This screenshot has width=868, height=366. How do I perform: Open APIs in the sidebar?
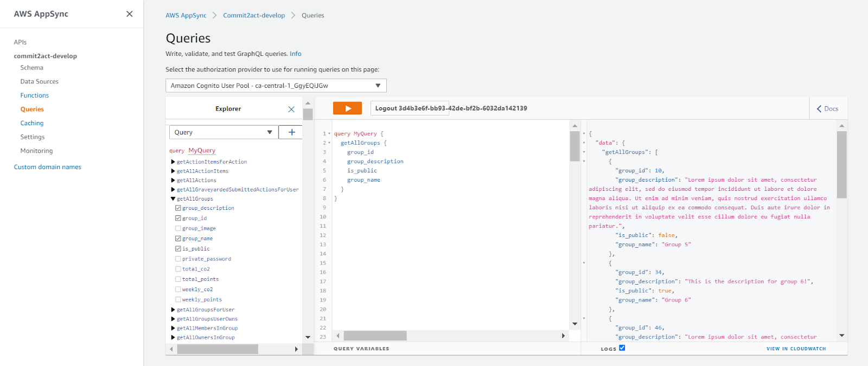(x=20, y=42)
